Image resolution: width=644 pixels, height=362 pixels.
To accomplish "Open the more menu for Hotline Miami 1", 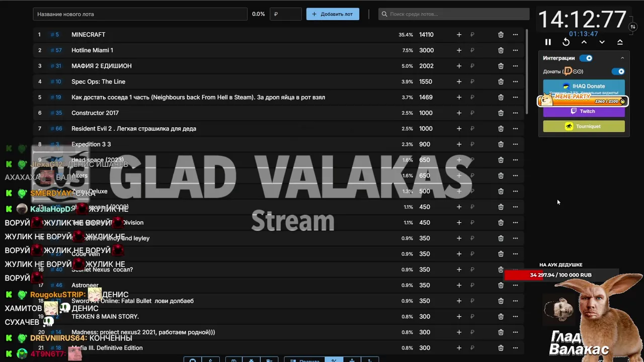I will click(515, 50).
